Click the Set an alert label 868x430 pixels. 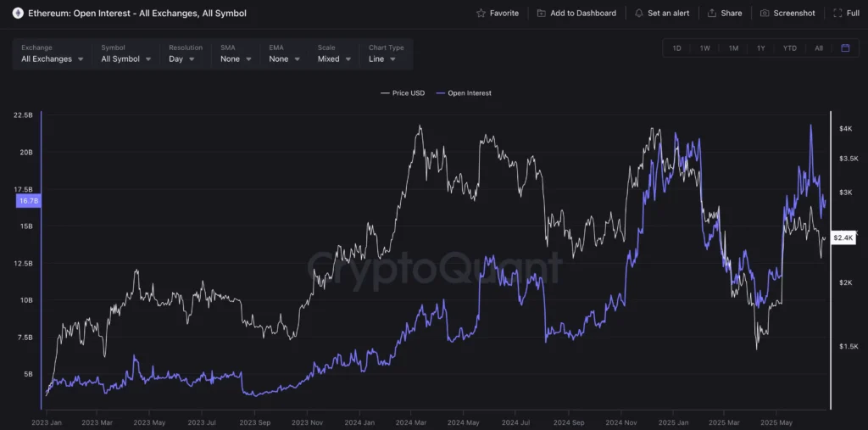[669, 13]
